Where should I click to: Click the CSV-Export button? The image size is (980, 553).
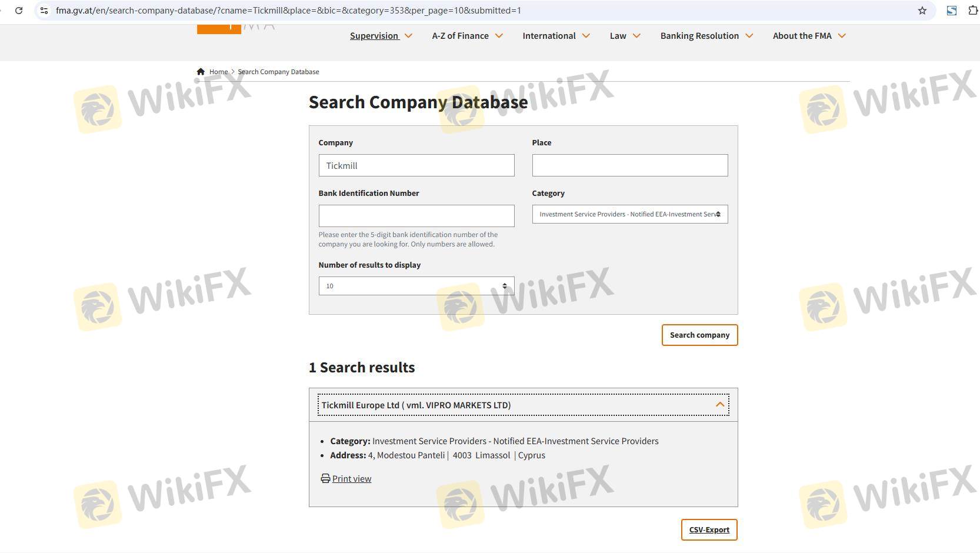coord(709,529)
